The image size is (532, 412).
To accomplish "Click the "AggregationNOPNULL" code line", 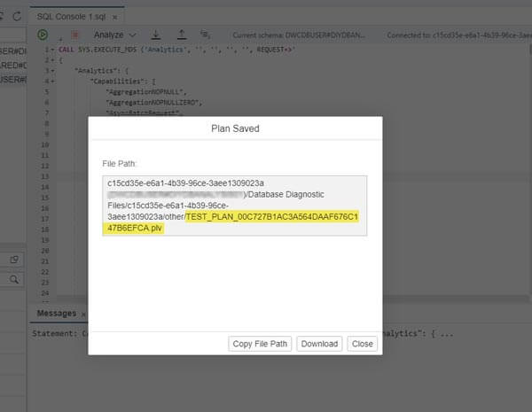I will tap(146, 92).
